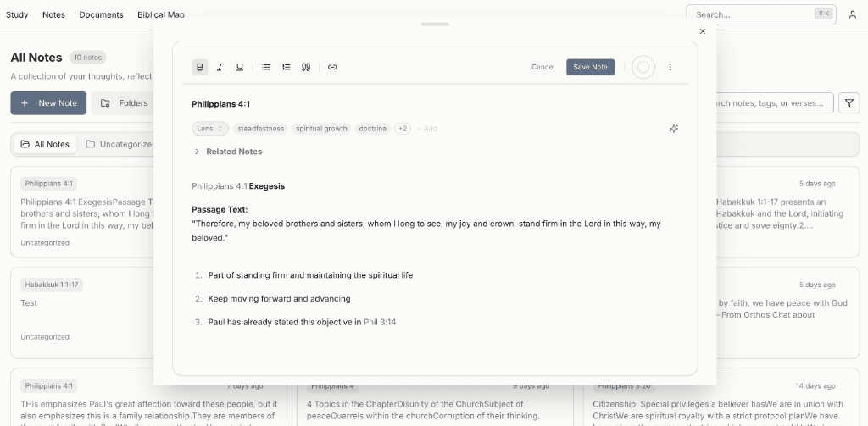Image resolution: width=868 pixels, height=426 pixels.
Task: Click the circular color indicator beside Save Note
Action: coord(643,67)
